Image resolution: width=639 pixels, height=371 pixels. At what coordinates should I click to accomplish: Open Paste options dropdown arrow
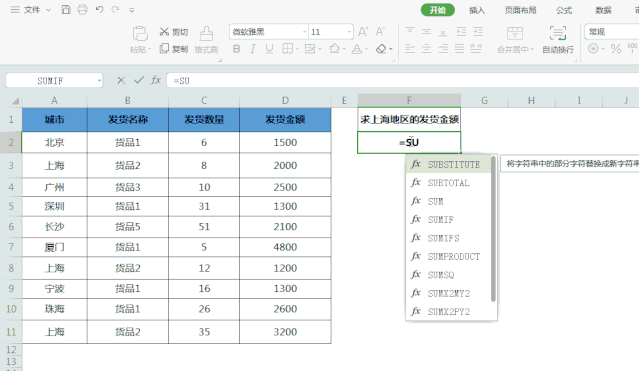(150, 50)
